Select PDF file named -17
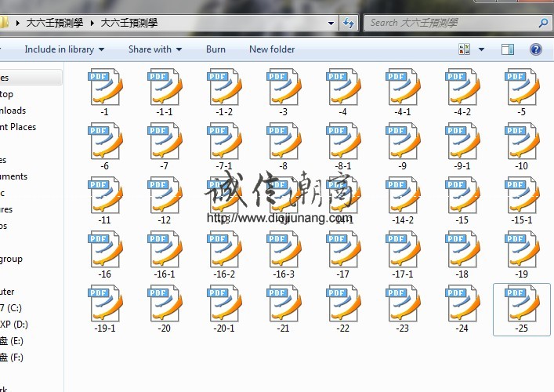Image resolution: width=554 pixels, height=392 pixels. 343,255
